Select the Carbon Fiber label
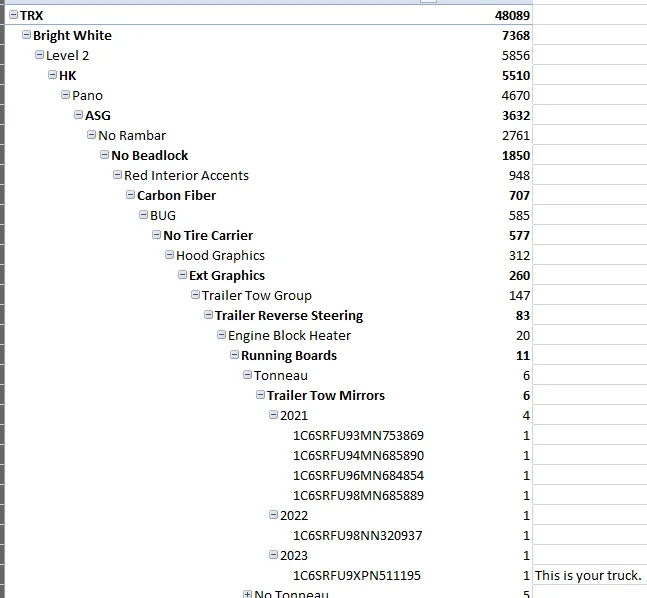Viewport: 647px width, 598px height. tap(176, 196)
